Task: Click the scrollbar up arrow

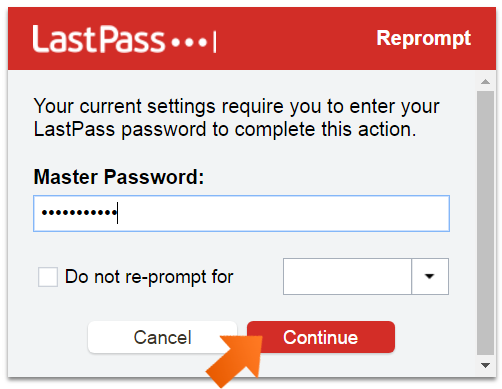Action: 485,82
